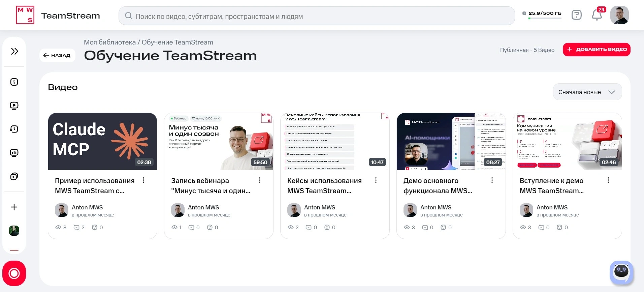Click the storage usage bar 25.9/500 ГБ

pyautogui.click(x=542, y=15)
